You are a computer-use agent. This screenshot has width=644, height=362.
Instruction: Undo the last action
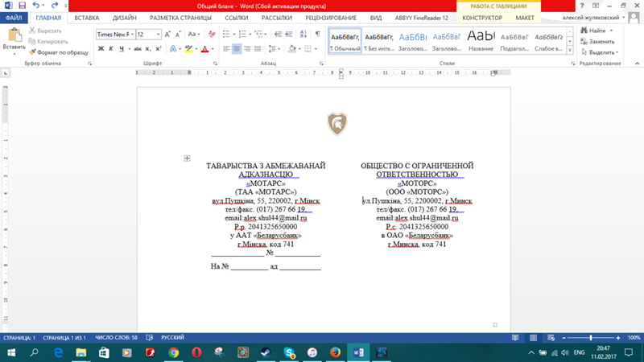(x=35, y=6)
